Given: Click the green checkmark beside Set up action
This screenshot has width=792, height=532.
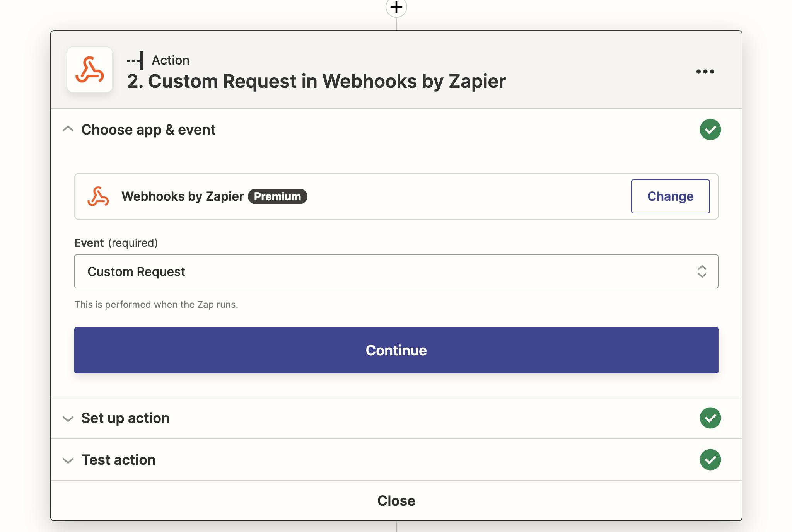Looking at the screenshot, I should (x=710, y=418).
